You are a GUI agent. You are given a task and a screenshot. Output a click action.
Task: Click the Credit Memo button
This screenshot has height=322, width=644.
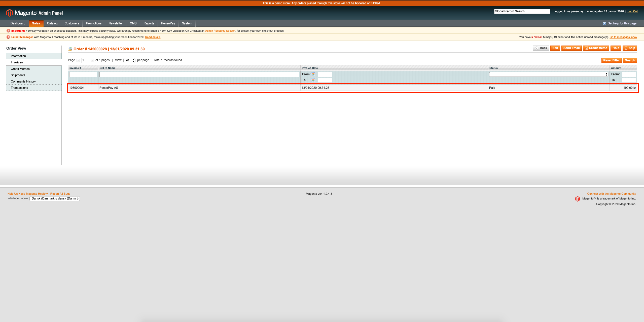[x=596, y=48]
